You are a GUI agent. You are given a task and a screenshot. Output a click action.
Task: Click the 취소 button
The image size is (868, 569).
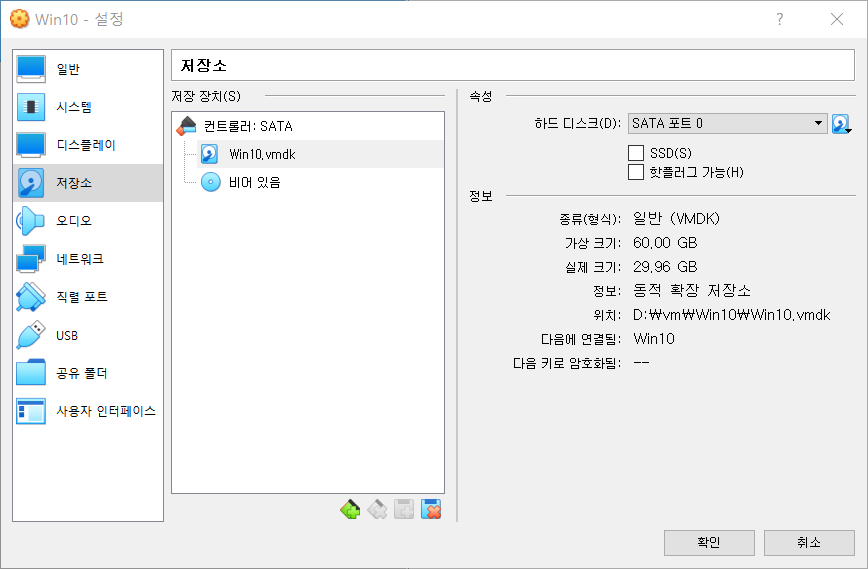point(809,542)
